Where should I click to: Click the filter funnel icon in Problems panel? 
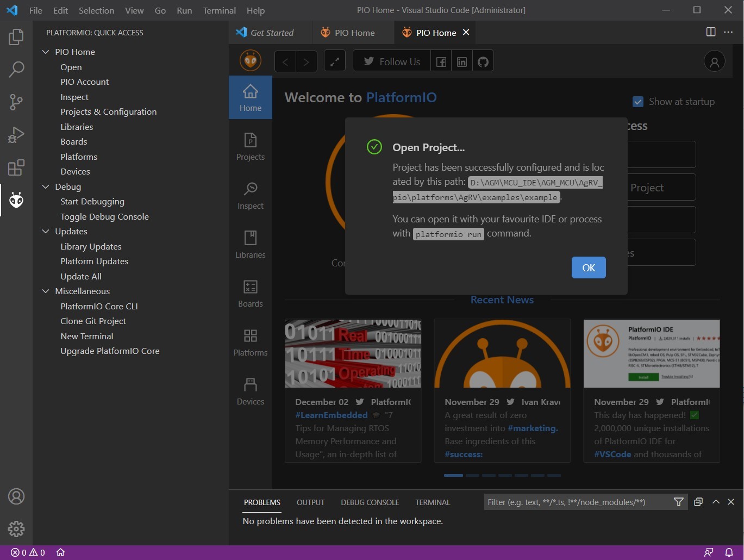[679, 502]
